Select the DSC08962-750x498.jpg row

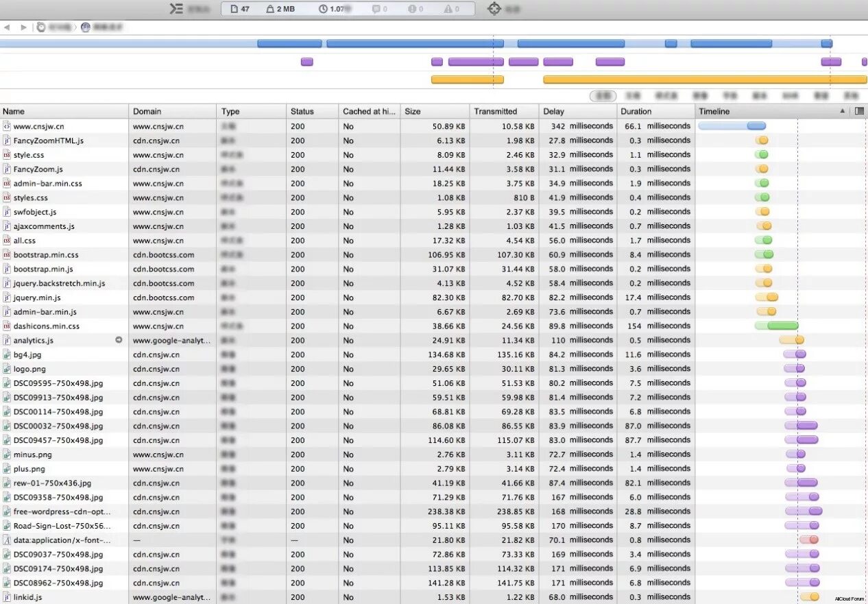tap(434, 583)
